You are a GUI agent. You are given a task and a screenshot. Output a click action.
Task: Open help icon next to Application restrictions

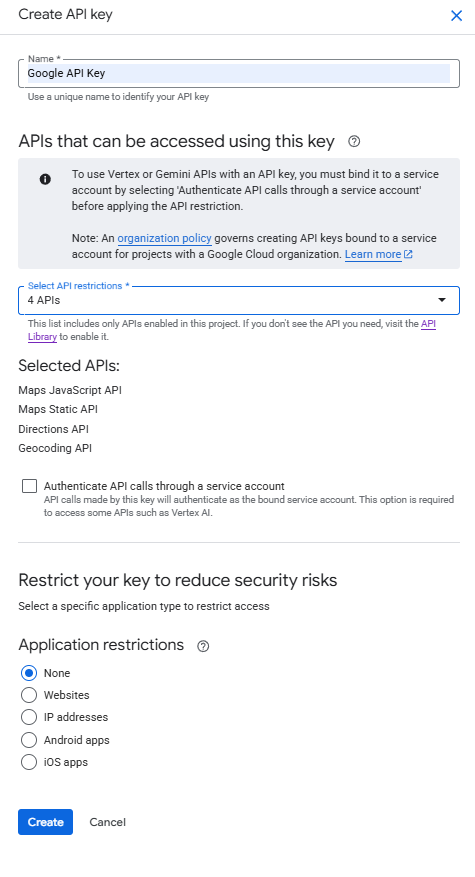[203, 646]
